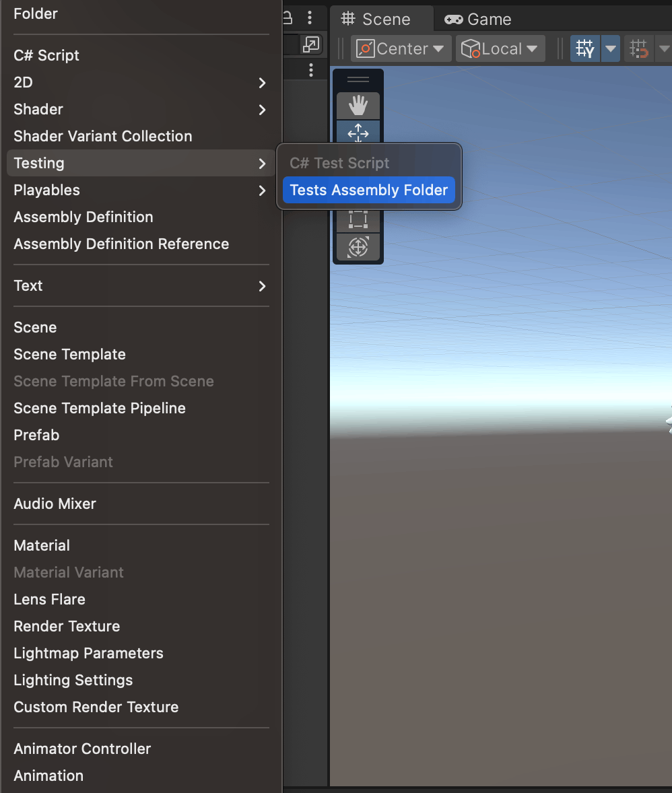Open the panel's three-dot options menu
The height and width of the screenshot is (793, 672).
coord(310,18)
